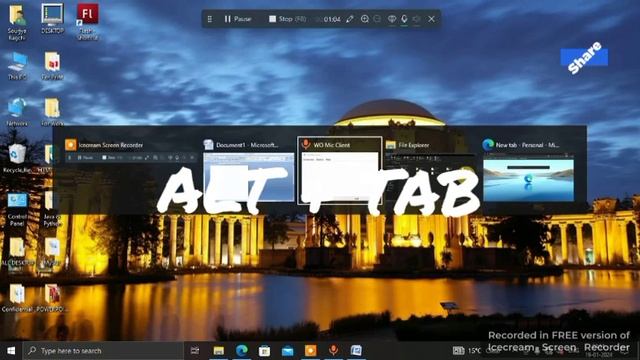Pause the Icecream recording
Image resolution: width=640 pixels, height=360 pixels.
pos(238,19)
